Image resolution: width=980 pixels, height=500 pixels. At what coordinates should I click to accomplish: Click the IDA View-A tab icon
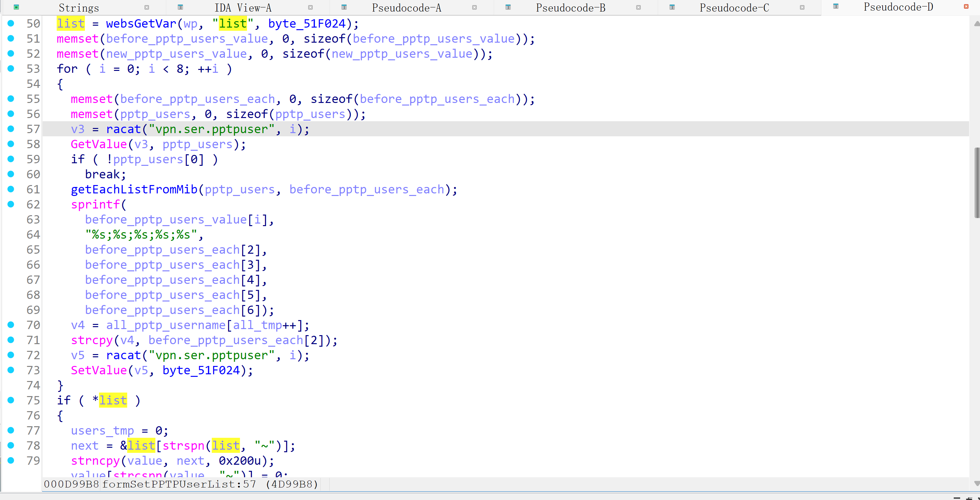coord(180,7)
